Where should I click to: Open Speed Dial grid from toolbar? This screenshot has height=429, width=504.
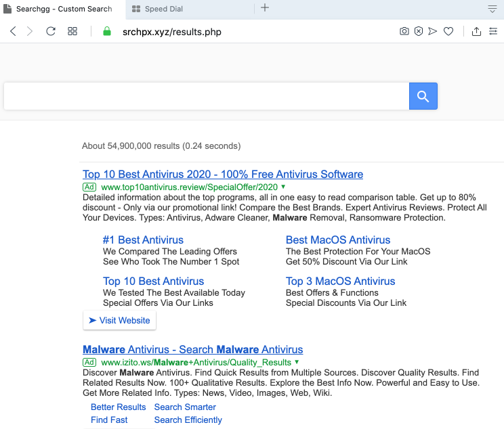coord(72,31)
